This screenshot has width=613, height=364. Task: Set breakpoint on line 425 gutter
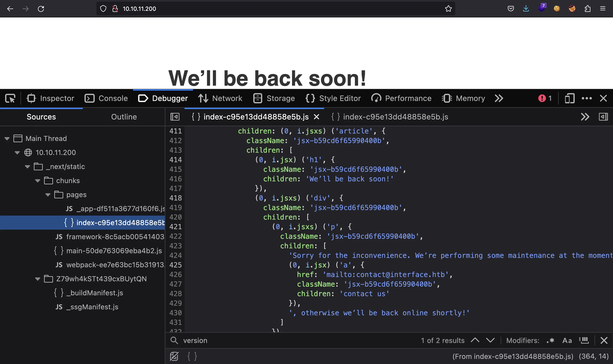tap(176, 265)
